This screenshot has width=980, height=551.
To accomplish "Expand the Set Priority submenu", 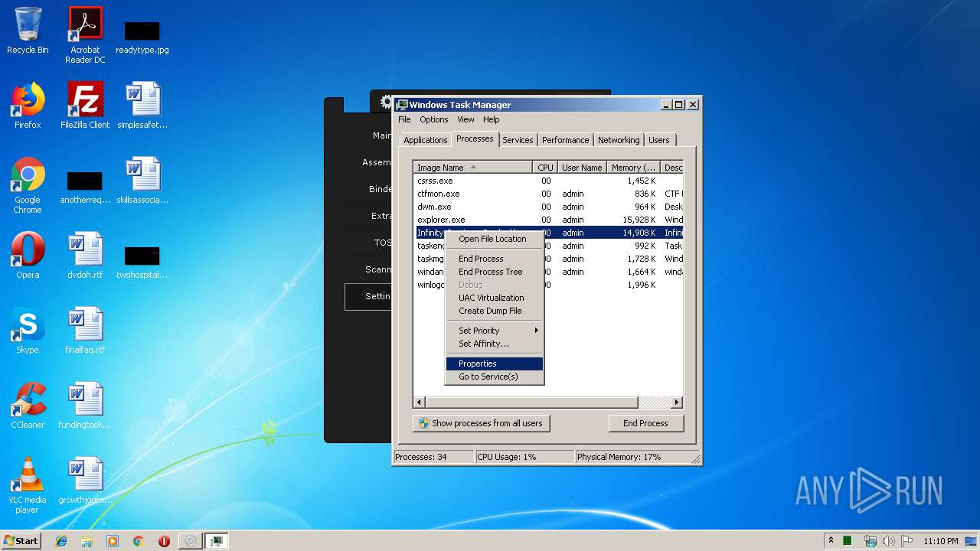I will (494, 331).
